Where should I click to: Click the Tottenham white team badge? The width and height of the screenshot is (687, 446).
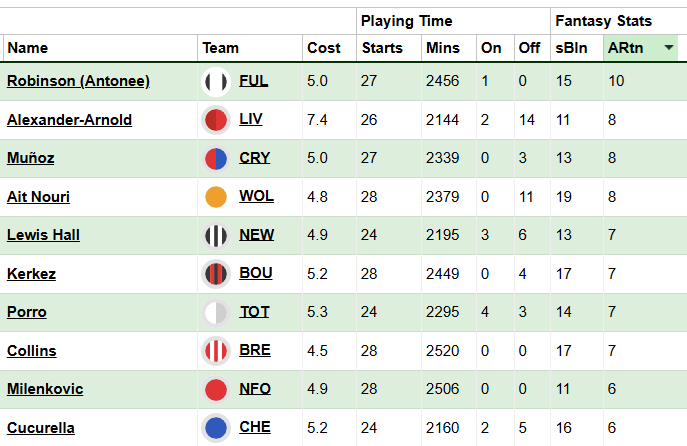tap(216, 312)
